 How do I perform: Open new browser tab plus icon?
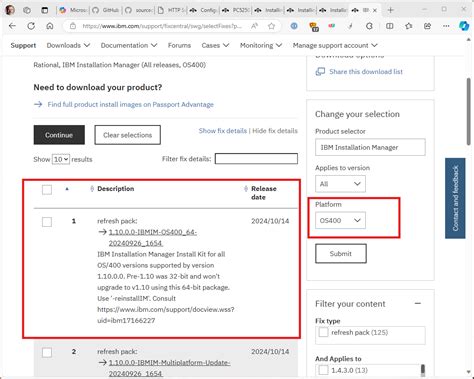pyautogui.click(x=391, y=10)
